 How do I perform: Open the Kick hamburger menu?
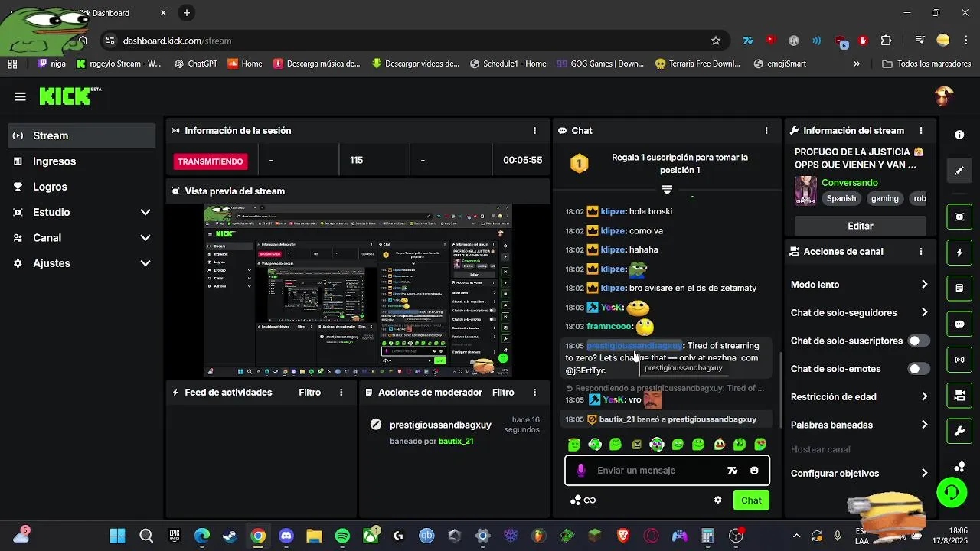pyautogui.click(x=21, y=96)
